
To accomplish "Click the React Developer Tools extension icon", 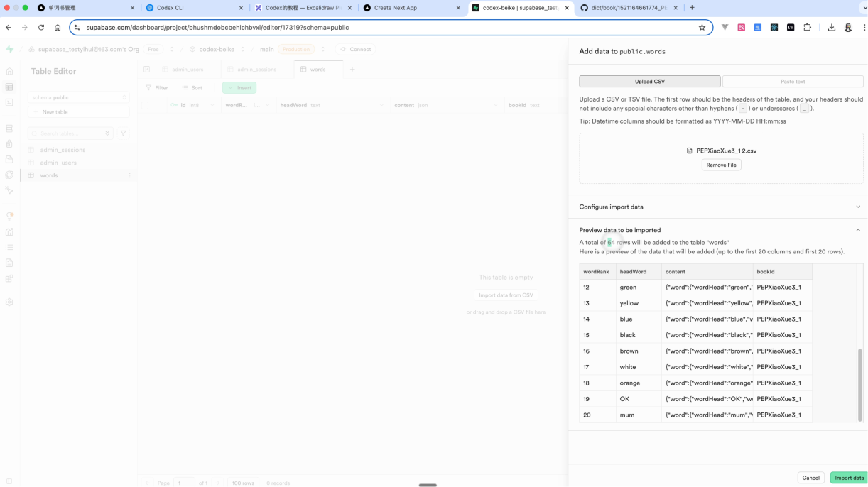I will click(x=774, y=28).
